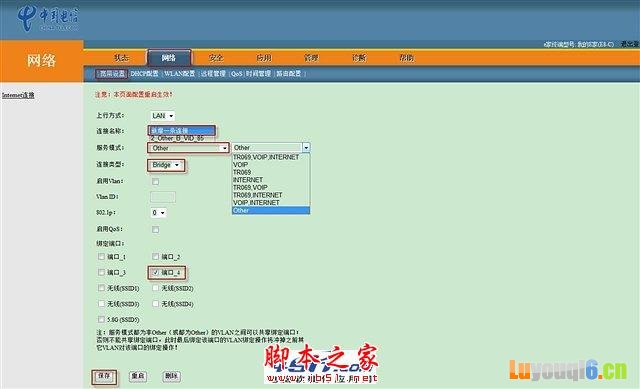Check the 端口_1 binding checkbox
The image size is (640, 389).
pyautogui.click(x=101, y=257)
